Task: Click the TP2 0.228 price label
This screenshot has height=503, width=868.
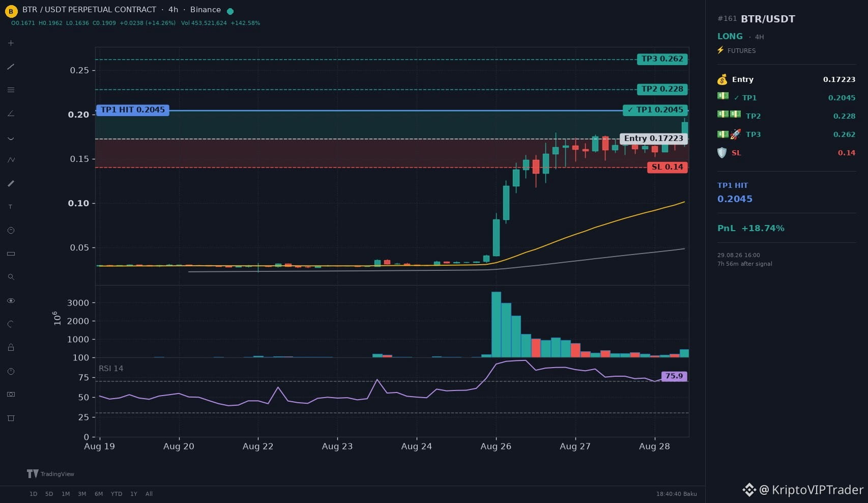Action: click(x=662, y=89)
